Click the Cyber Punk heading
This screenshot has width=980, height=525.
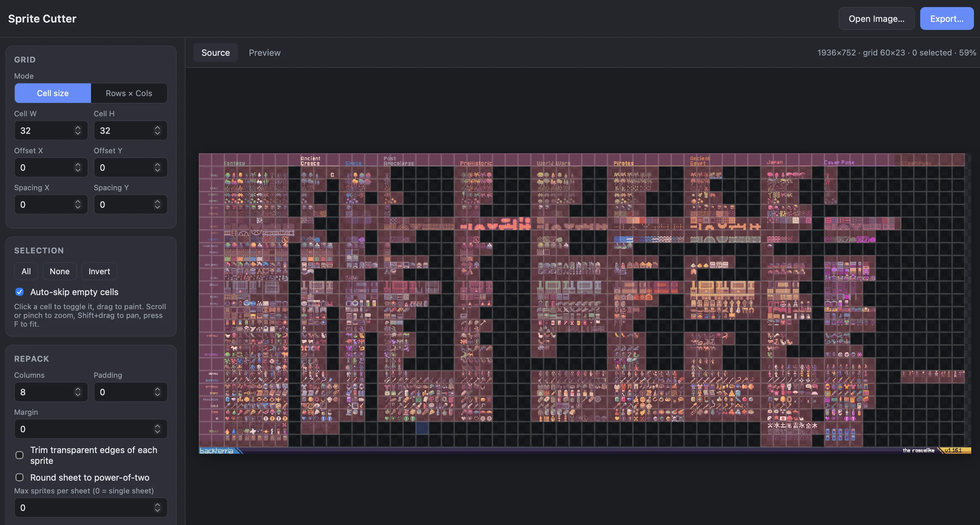pyautogui.click(x=839, y=163)
